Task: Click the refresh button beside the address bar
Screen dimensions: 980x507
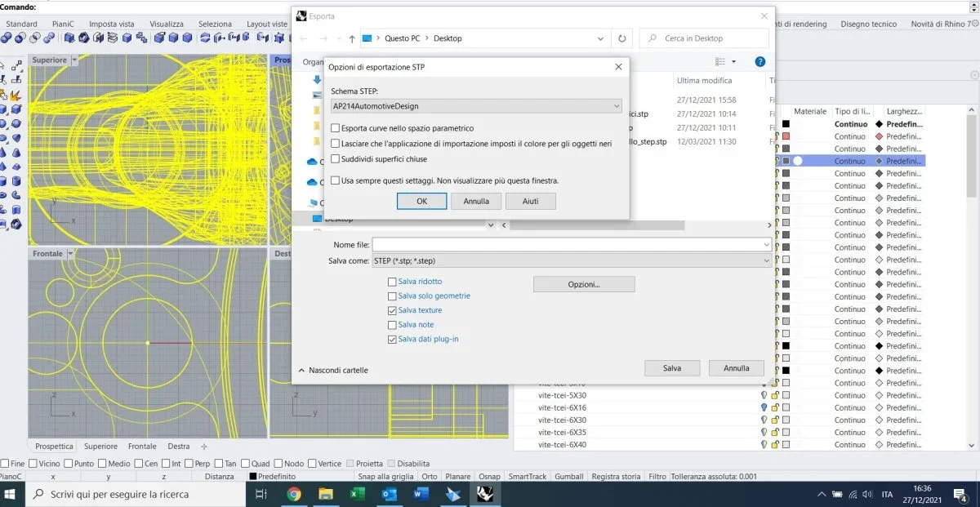Action: [622, 38]
